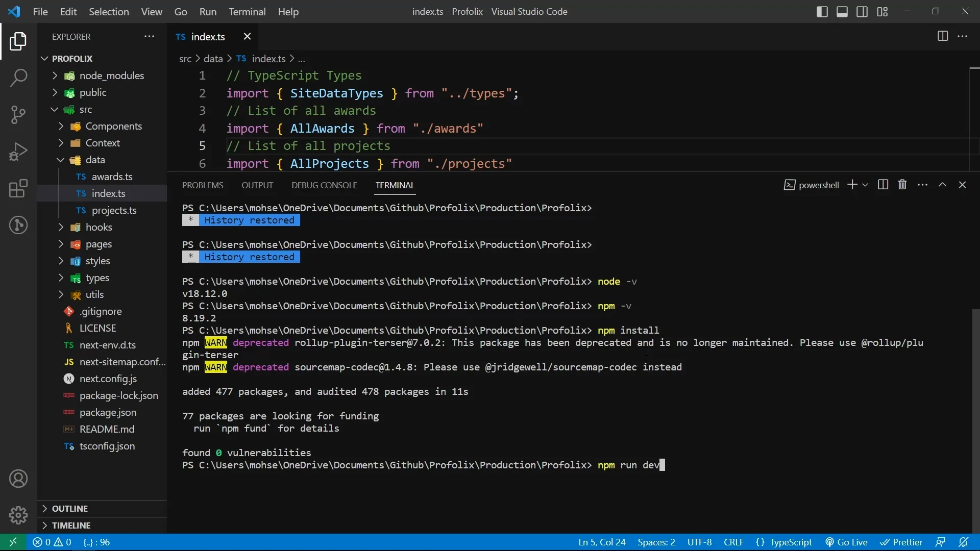Image resolution: width=980 pixels, height=551 pixels.
Task: Collapse the src folder
Action: 102,109
